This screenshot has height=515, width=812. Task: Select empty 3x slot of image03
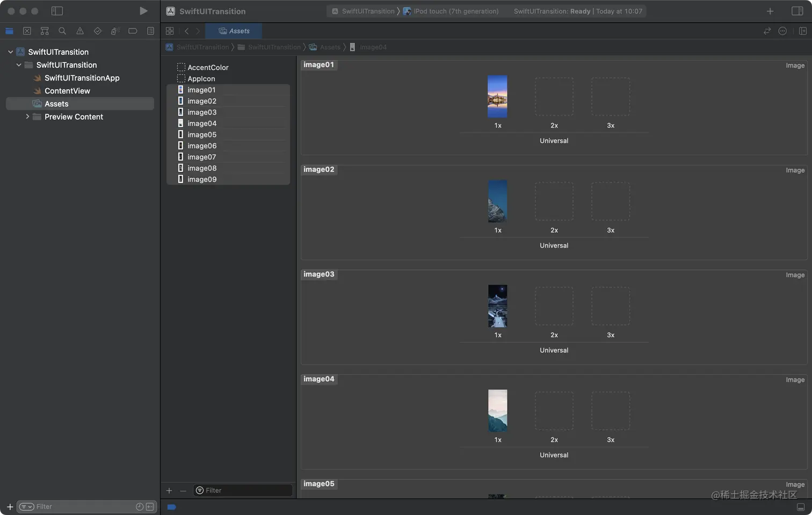pyautogui.click(x=611, y=306)
